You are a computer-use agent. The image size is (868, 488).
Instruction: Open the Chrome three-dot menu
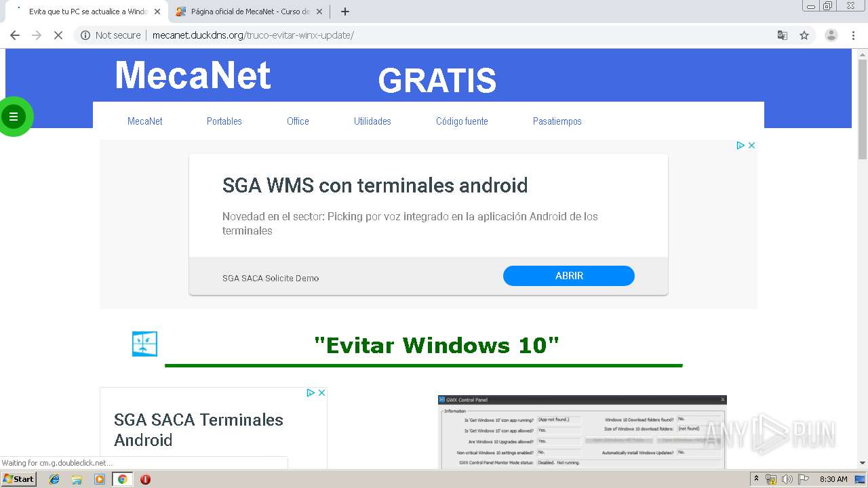(853, 35)
